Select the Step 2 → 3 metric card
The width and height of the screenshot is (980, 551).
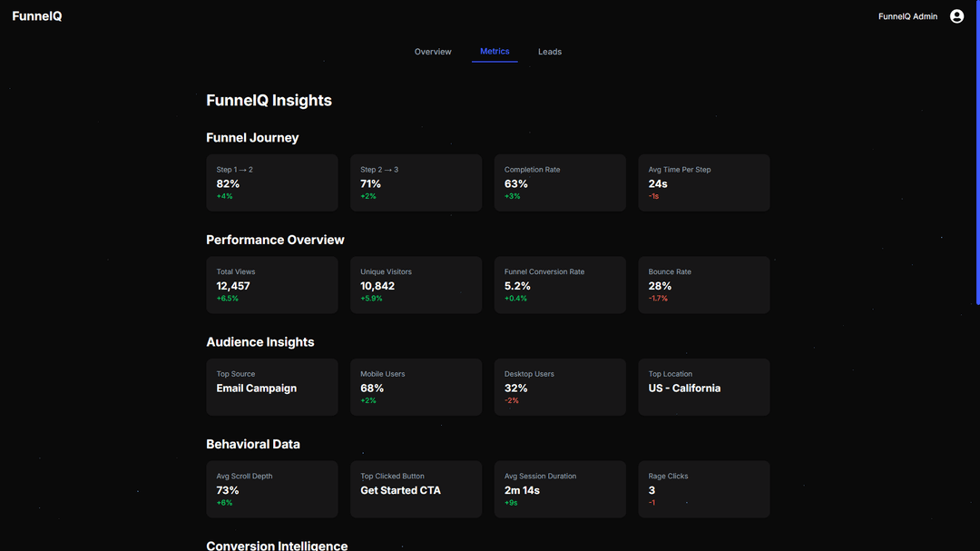(x=416, y=182)
